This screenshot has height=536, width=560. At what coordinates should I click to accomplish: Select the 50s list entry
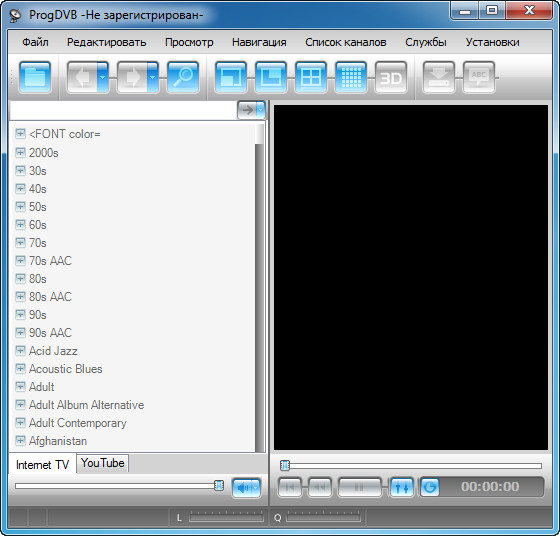[x=38, y=207]
